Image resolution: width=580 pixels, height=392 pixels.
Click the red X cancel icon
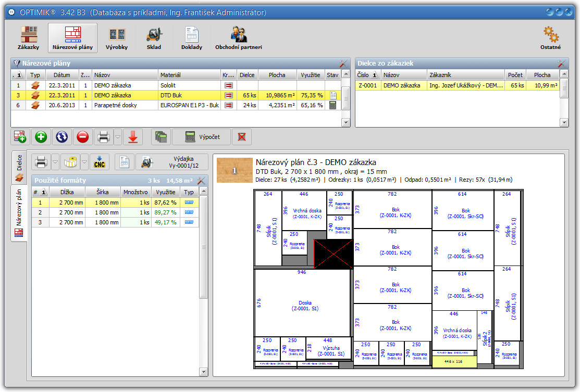242,137
